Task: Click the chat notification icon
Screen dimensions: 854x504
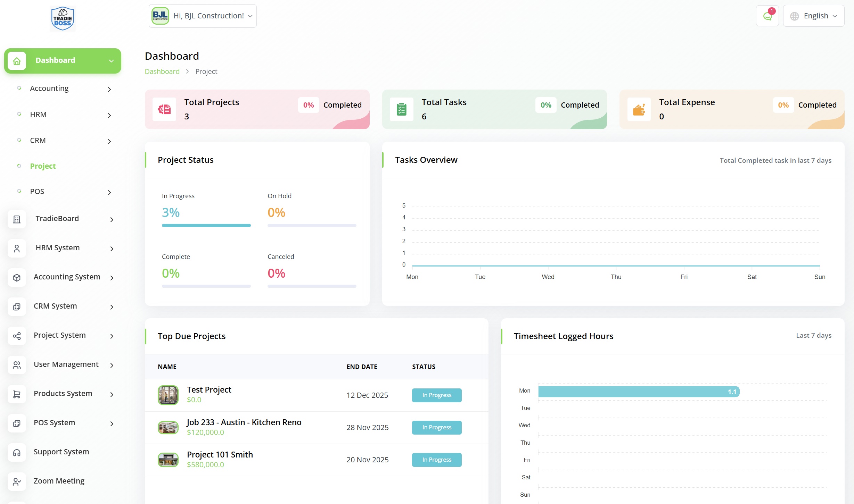Action: point(767,16)
